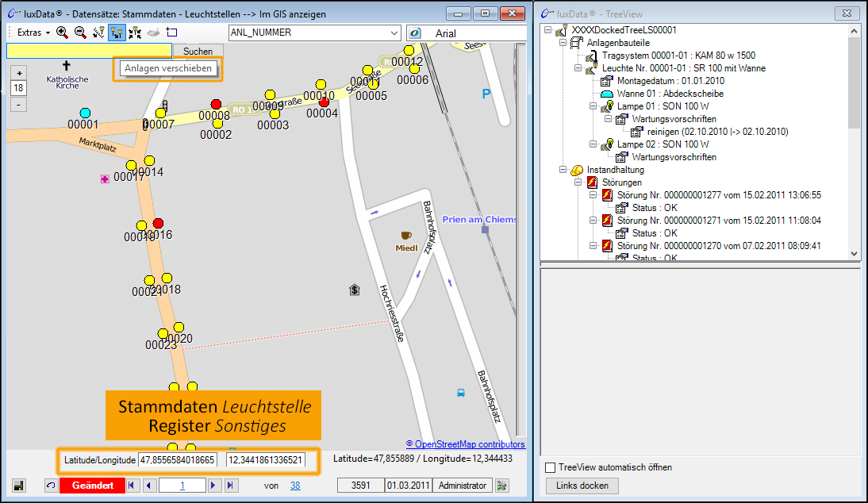Click the red lamp marker 00004
The height and width of the screenshot is (503, 868).
(x=324, y=102)
